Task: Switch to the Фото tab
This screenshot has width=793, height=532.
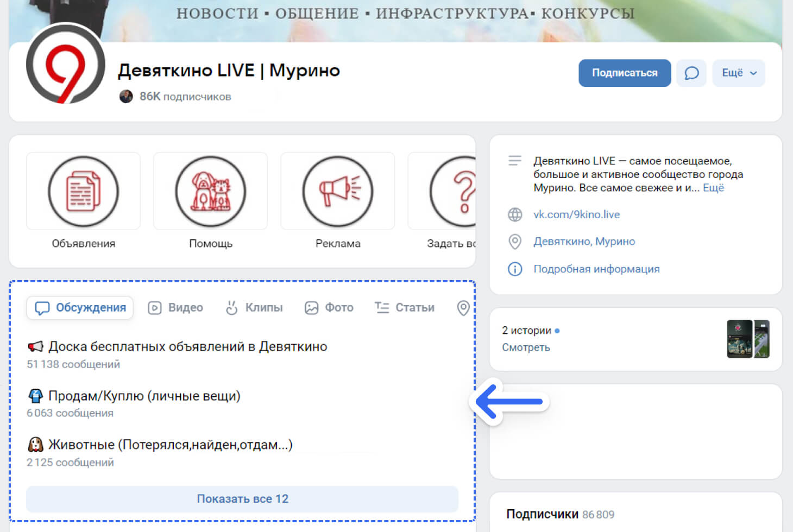Action: 329,308
